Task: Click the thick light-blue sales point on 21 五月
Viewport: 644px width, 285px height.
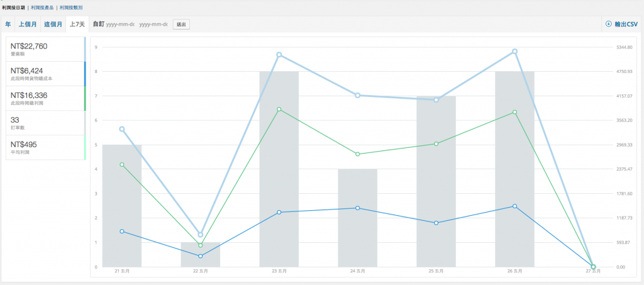Action: point(122,129)
